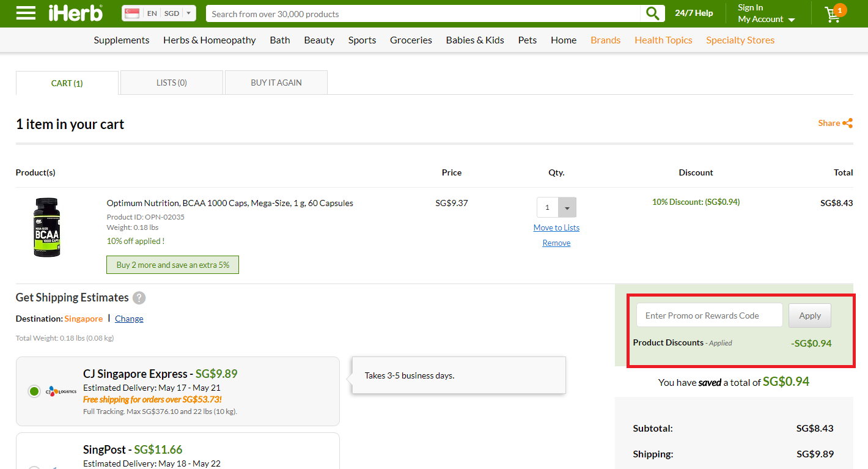868x469 pixels.
Task: Click Buy 2 more and save 5% button
Action: tap(173, 265)
